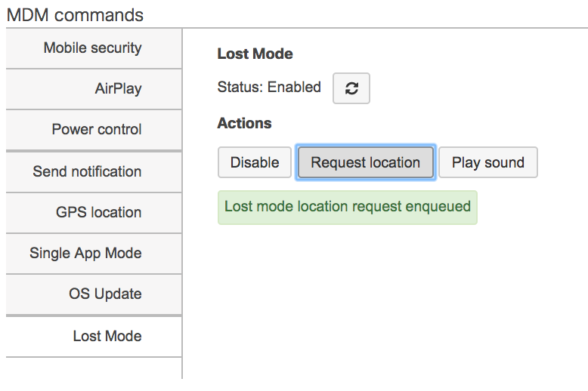Select the Lost Mode sidebar tab

click(94, 337)
